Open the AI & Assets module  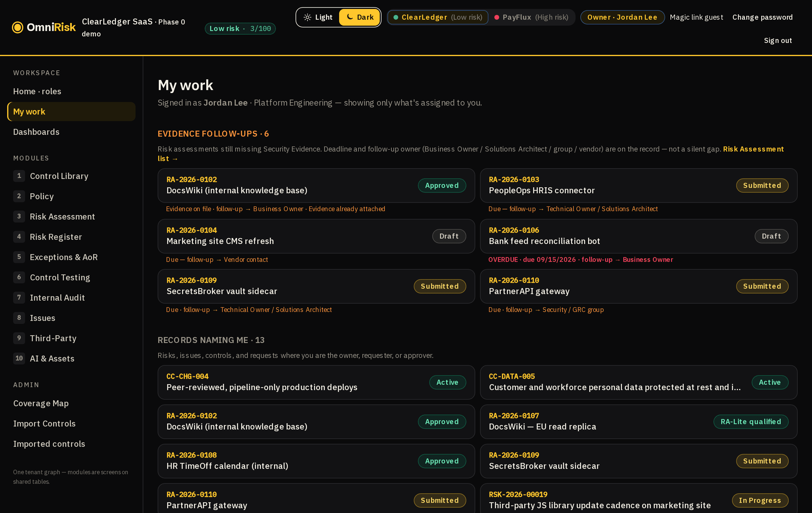(71, 359)
